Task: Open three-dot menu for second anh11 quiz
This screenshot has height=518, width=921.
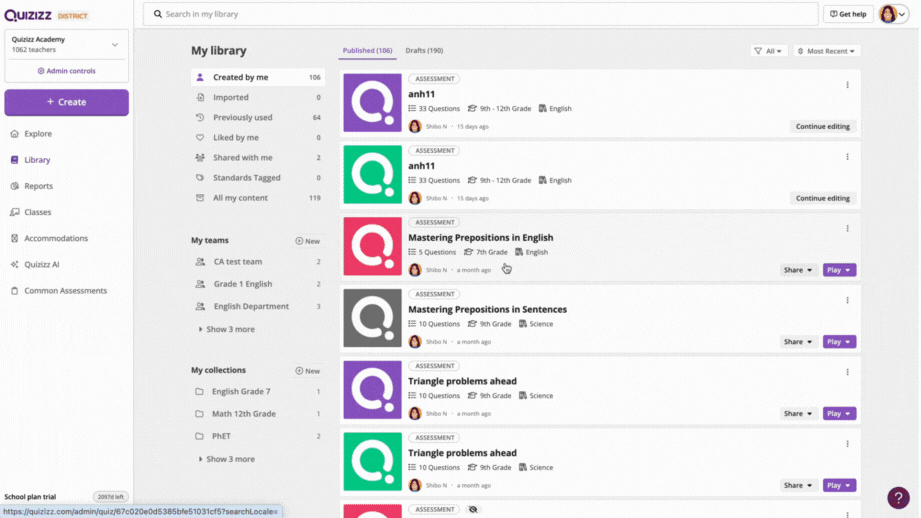Action: pyautogui.click(x=847, y=157)
